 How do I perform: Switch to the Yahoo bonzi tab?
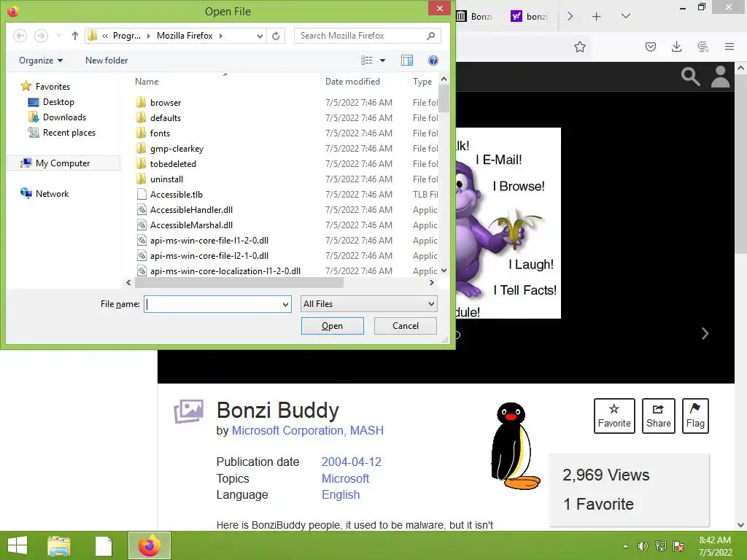(530, 17)
